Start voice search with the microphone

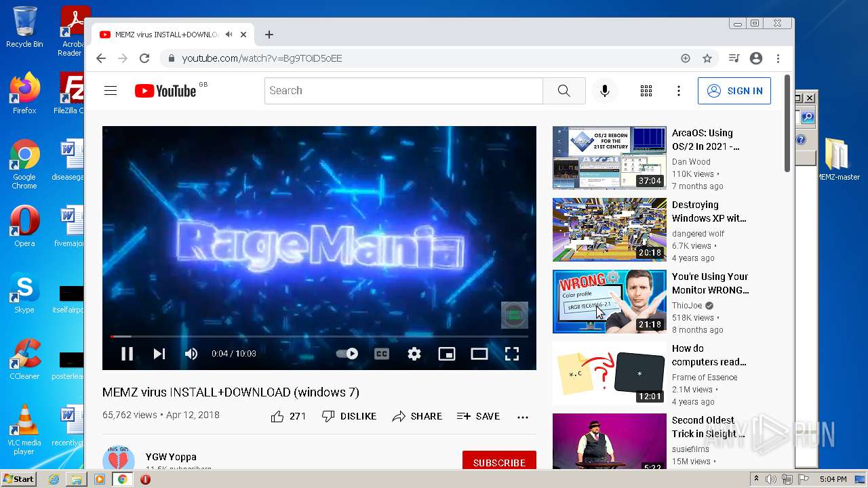[x=605, y=91]
